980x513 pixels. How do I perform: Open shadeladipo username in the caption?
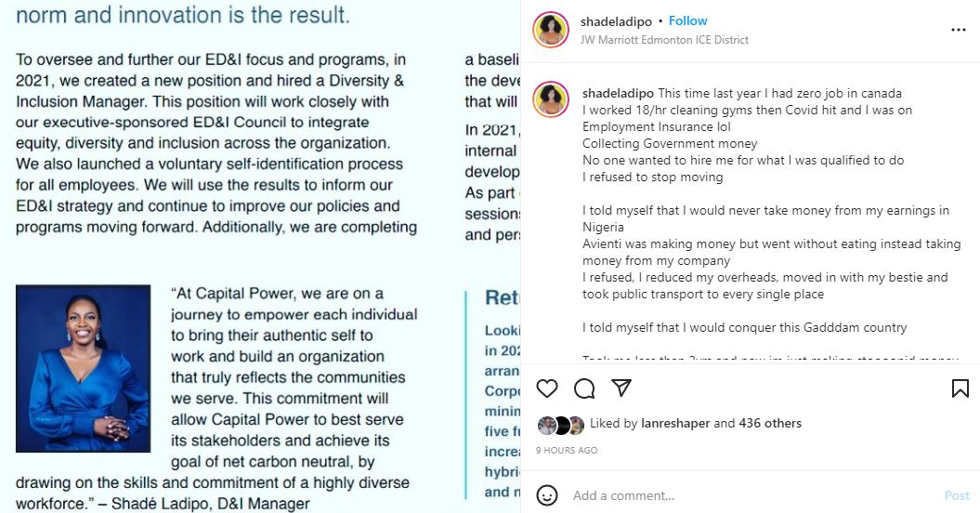[x=618, y=93]
